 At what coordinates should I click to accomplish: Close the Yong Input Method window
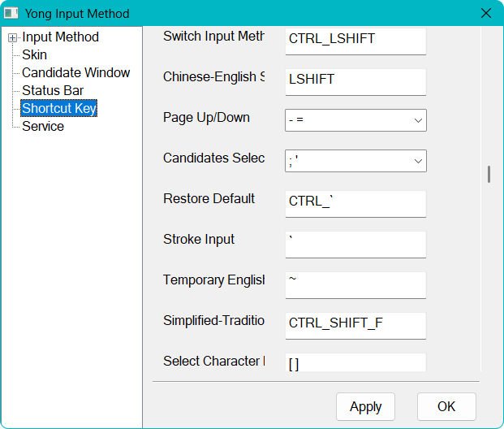[x=486, y=14]
